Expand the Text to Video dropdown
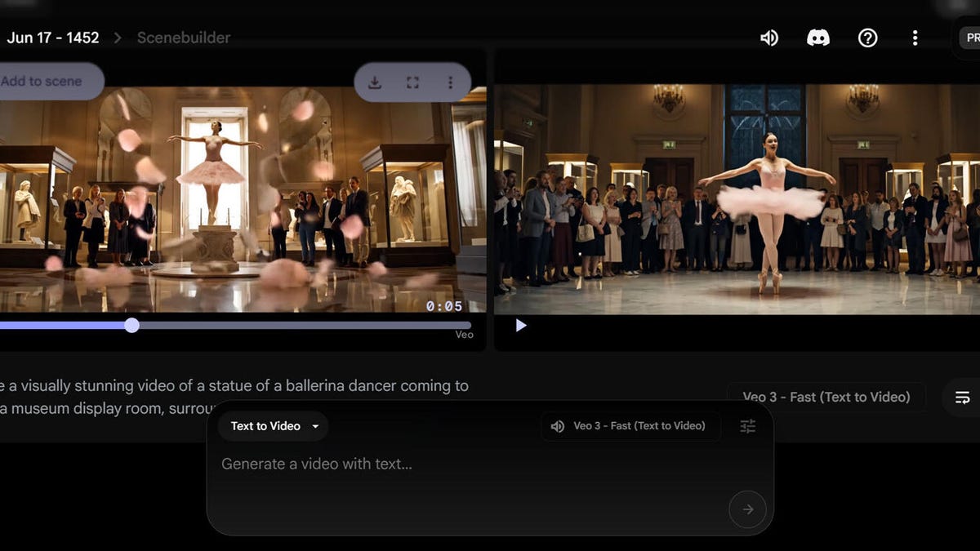 point(273,426)
